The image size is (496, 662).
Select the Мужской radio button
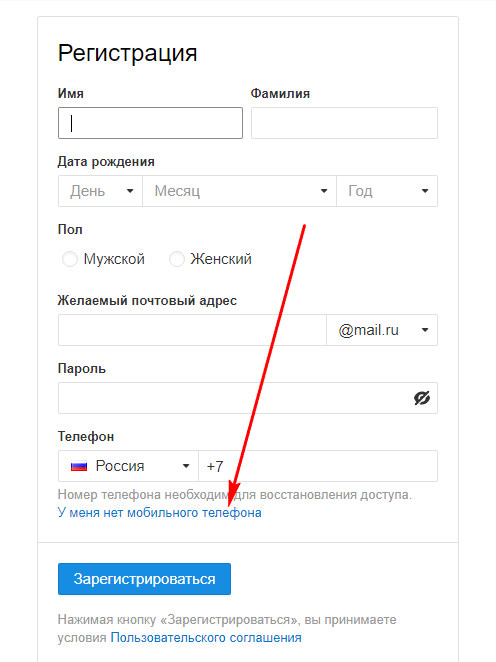70,259
